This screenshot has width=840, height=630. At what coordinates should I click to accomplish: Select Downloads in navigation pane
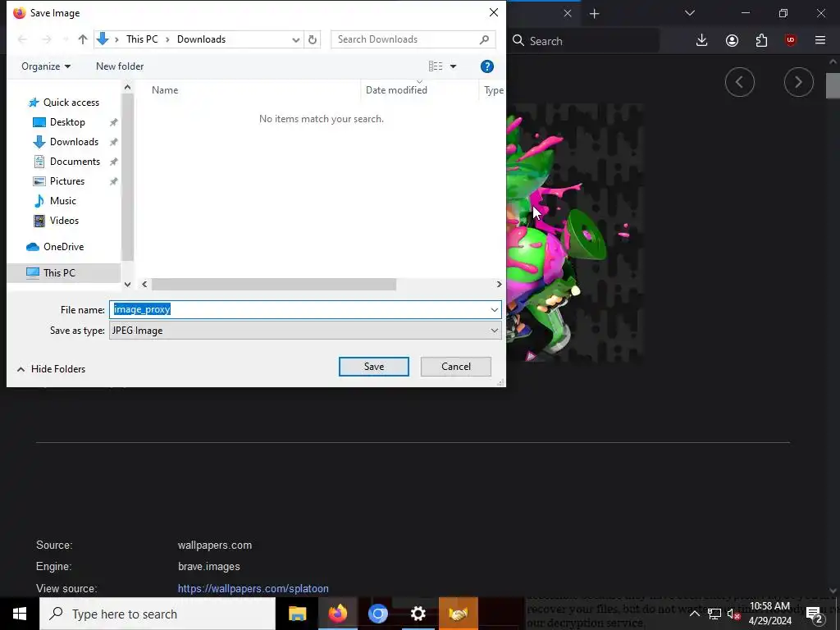[74, 142]
